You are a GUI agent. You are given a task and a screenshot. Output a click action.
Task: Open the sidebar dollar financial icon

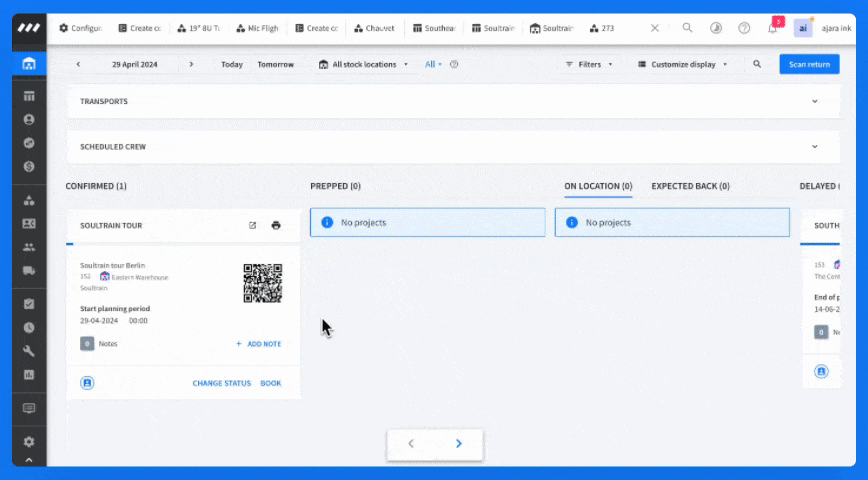[x=29, y=167]
